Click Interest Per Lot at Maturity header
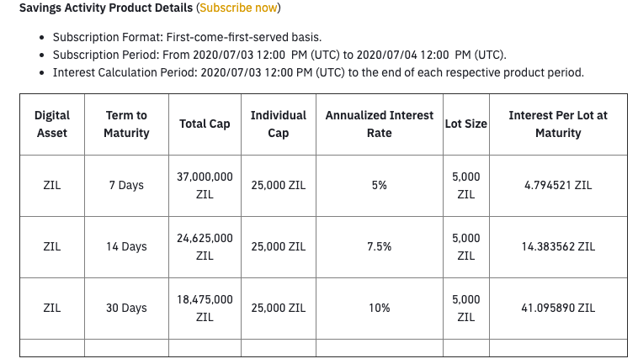638x364 pixels. pyautogui.click(x=558, y=124)
